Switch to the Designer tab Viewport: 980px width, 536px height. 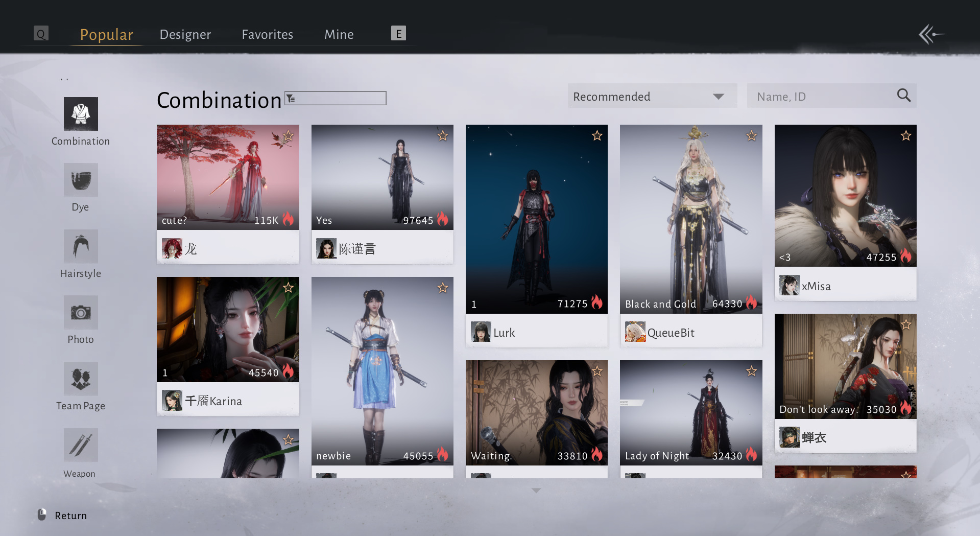pos(185,34)
